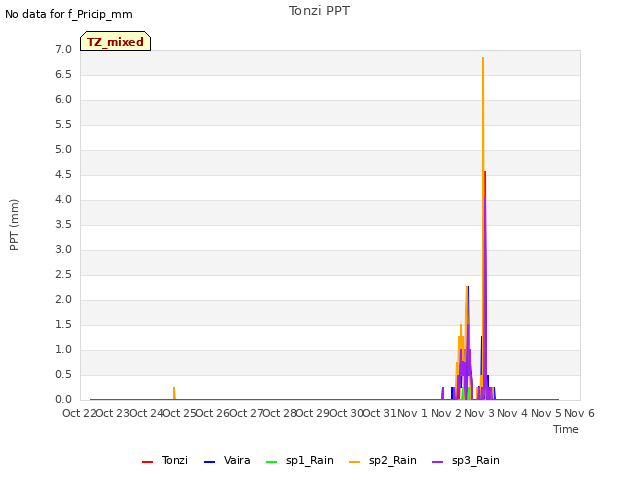Click the purple sp3_Rain legend swatch
This screenshot has width=640, height=480.
click(438, 462)
